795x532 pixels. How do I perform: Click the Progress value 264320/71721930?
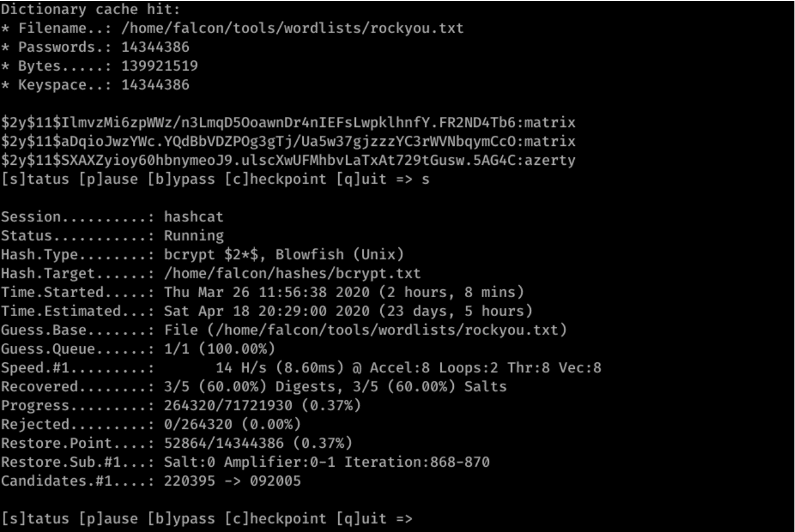click(228, 406)
